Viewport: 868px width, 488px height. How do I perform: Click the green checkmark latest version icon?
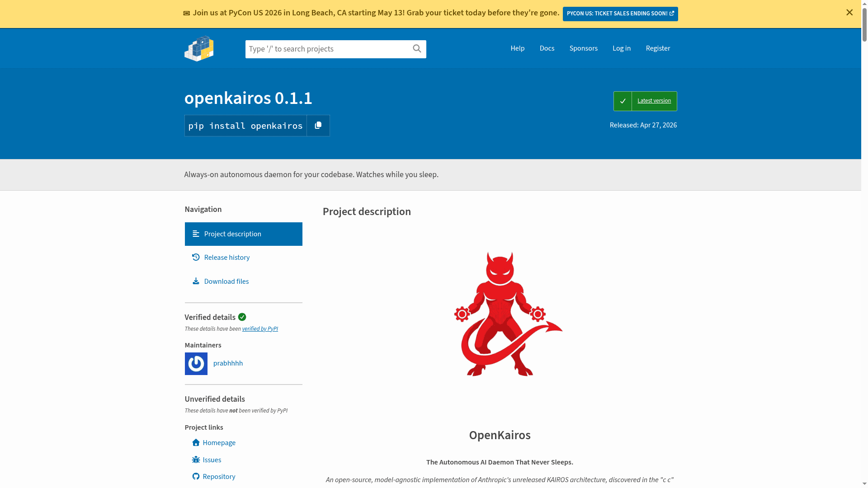(623, 101)
